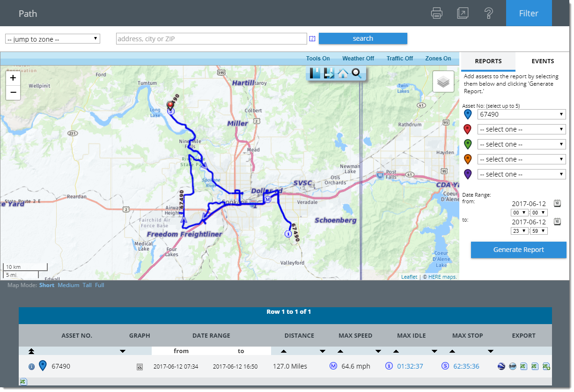
Task: Click the Generate Report button
Action: 518,250
